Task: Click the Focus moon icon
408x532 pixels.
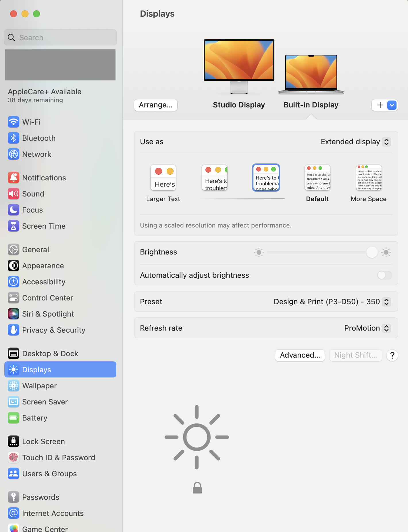Action: point(14,210)
